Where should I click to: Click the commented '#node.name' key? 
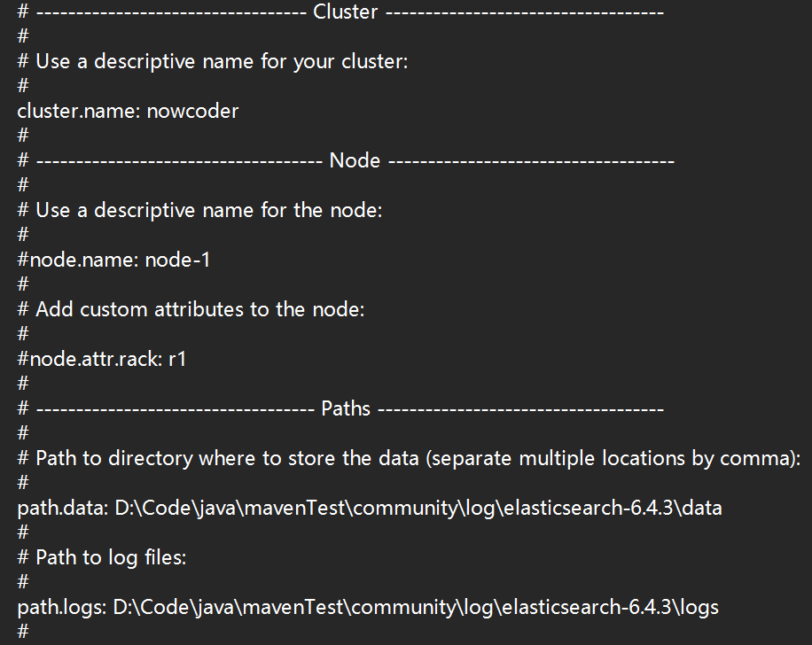77,260
